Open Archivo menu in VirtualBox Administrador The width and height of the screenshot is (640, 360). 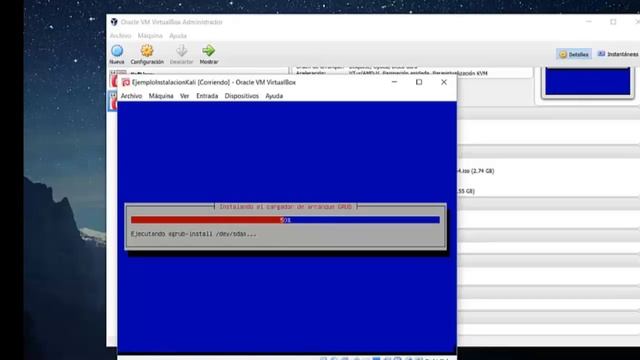[120, 36]
